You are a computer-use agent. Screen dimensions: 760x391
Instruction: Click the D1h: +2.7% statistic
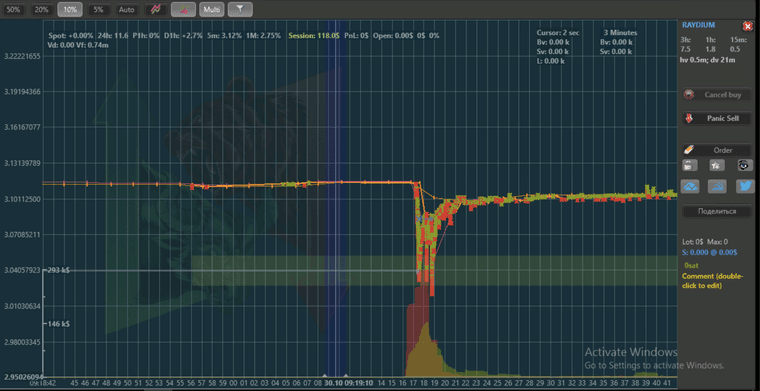[x=183, y=36]
